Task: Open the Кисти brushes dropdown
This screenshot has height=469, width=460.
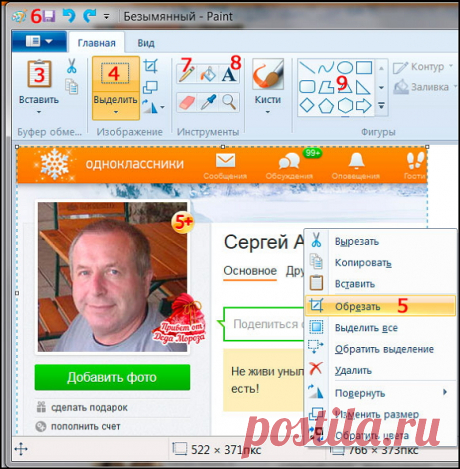Action: point(268,112)
